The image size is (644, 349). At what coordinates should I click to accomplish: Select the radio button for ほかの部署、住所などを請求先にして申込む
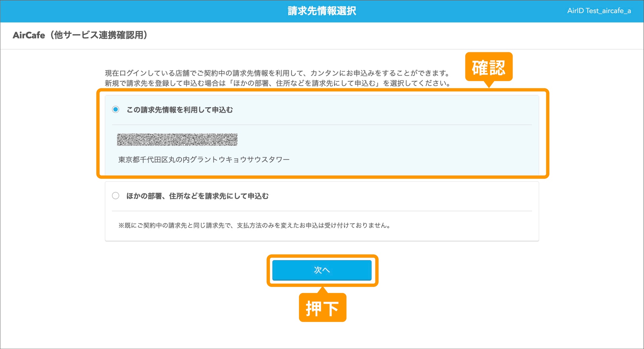coord(116,196)
